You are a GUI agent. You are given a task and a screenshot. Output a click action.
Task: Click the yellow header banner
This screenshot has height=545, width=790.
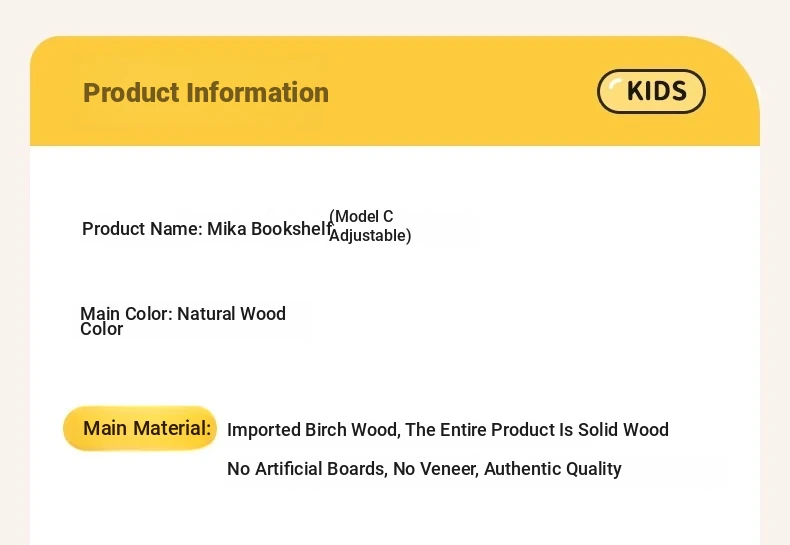395,91
